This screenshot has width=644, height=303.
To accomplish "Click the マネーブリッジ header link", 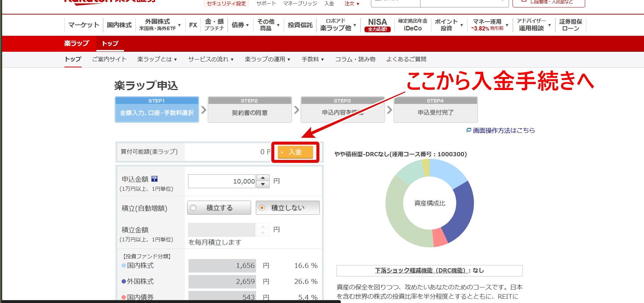I will pyautogui.click(x=300, y=3).
